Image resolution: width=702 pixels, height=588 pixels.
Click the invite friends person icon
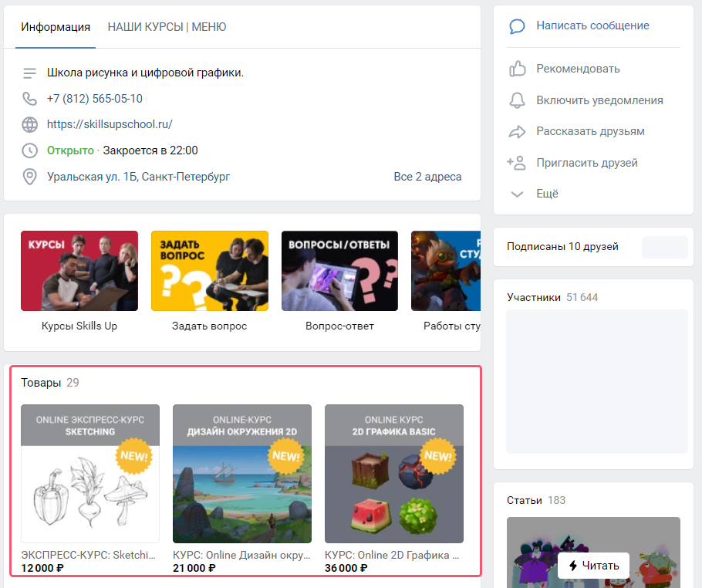tap(516, 163)
